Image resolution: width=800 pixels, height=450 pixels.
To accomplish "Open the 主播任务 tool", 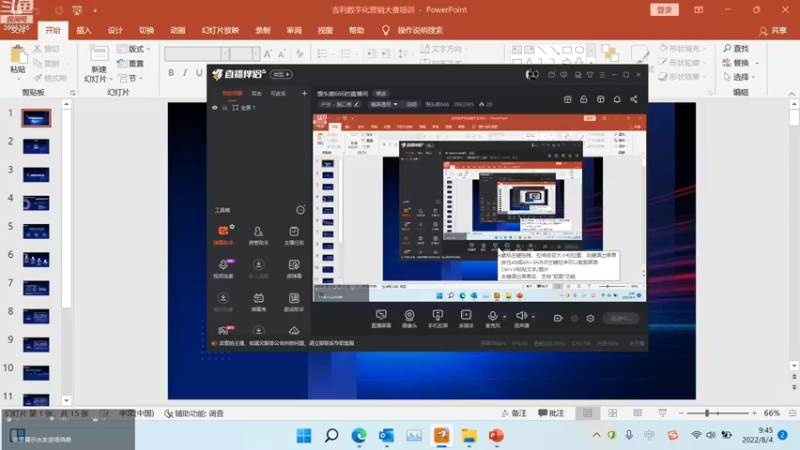I will 294,235.
